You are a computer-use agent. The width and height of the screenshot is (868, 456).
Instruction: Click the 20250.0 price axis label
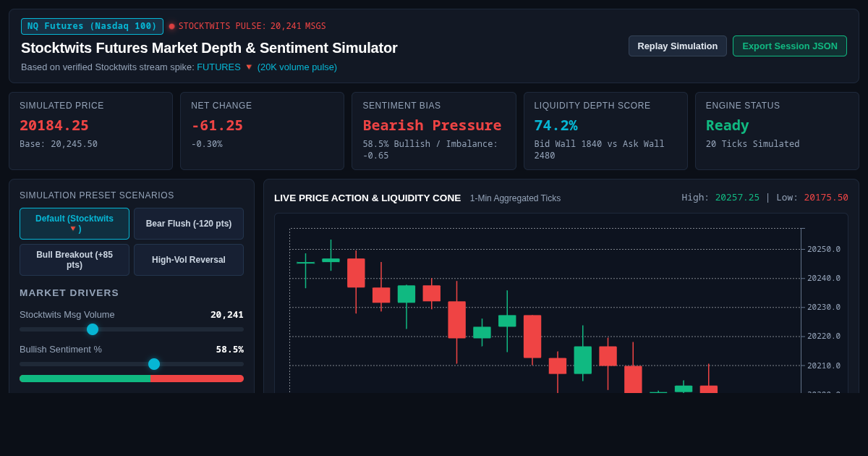pyautogui.click(x=824, y=249)
